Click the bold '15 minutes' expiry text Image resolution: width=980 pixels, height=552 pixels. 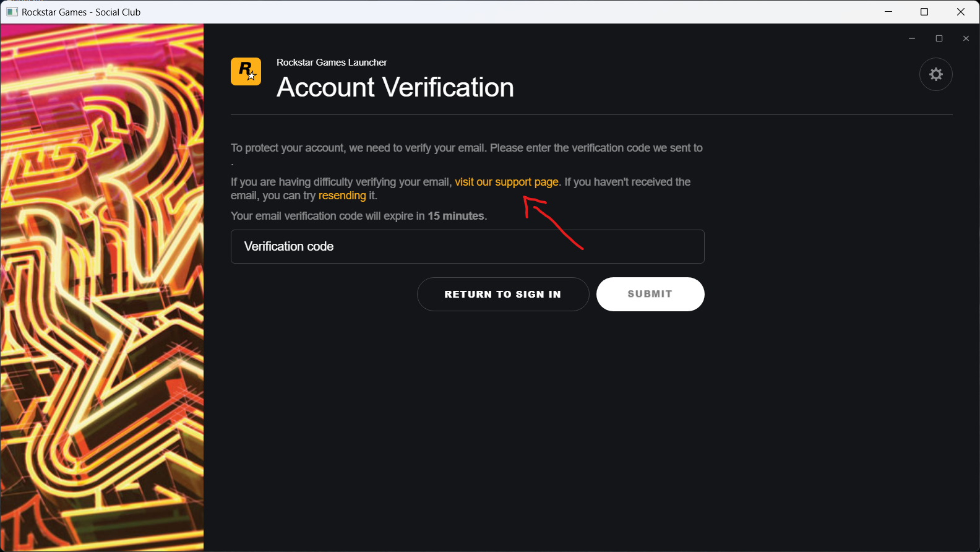coord(456,216)
